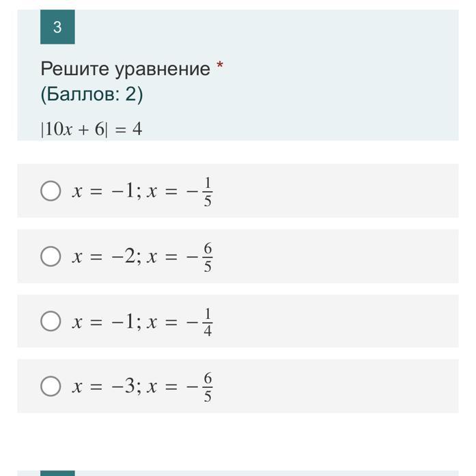Click the formula text of first answer option
The height and width of the screenshot is (476, 476).
pos(142,191)
